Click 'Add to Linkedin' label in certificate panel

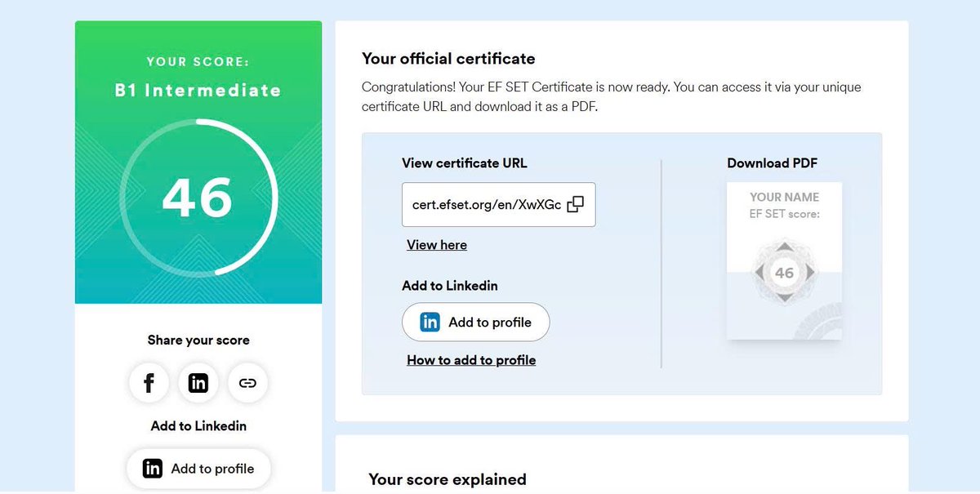click(x=450, y=286)
